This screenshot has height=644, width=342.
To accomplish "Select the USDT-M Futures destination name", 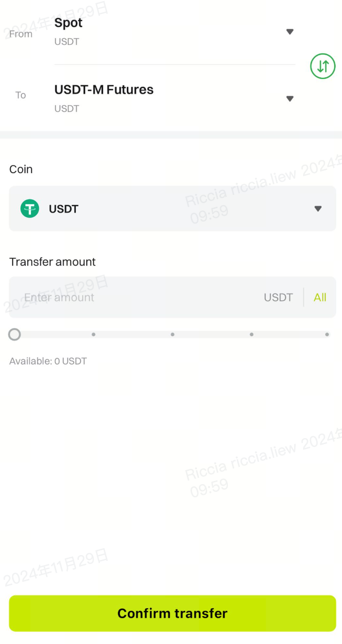I will (x=104, y=90).
